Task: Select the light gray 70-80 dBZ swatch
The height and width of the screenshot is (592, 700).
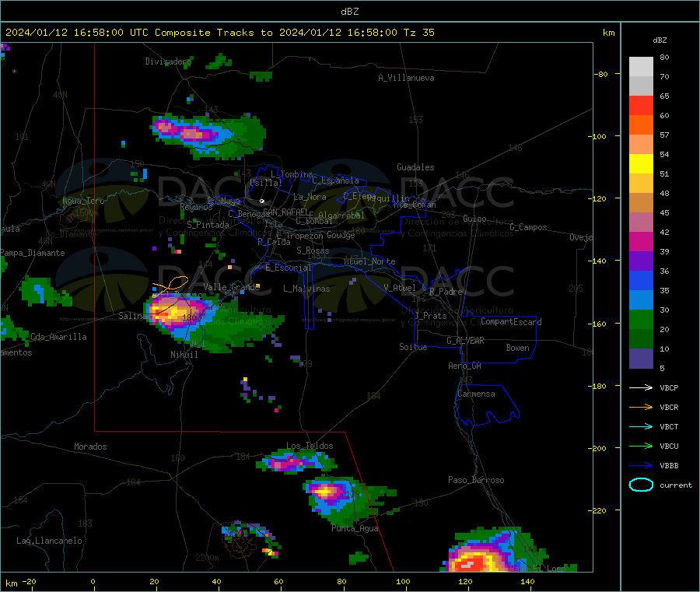Action: [x=641, y=67]
